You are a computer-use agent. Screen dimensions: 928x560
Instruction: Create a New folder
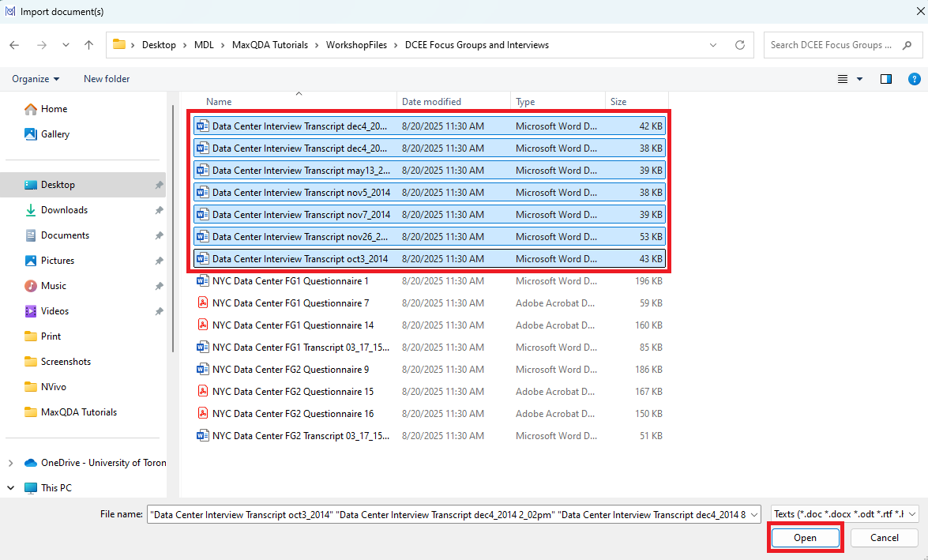[107, 79]
